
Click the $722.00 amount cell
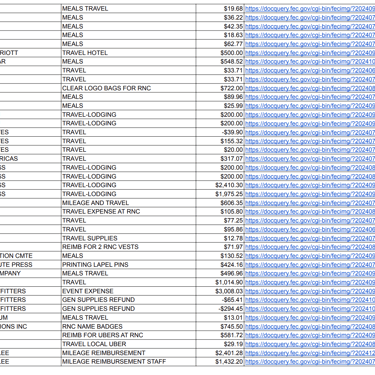(220, 88)
